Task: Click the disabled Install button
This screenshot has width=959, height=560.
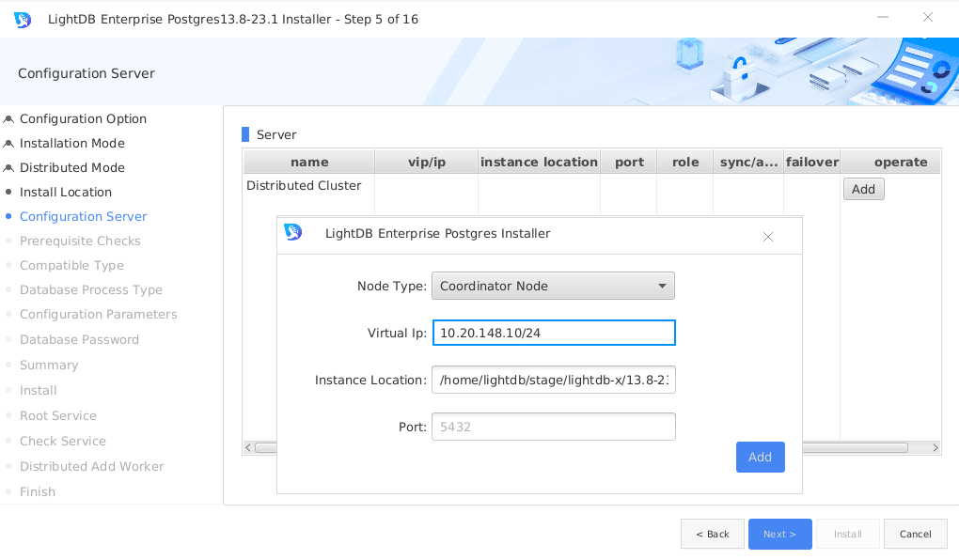Action: (848, 534)
